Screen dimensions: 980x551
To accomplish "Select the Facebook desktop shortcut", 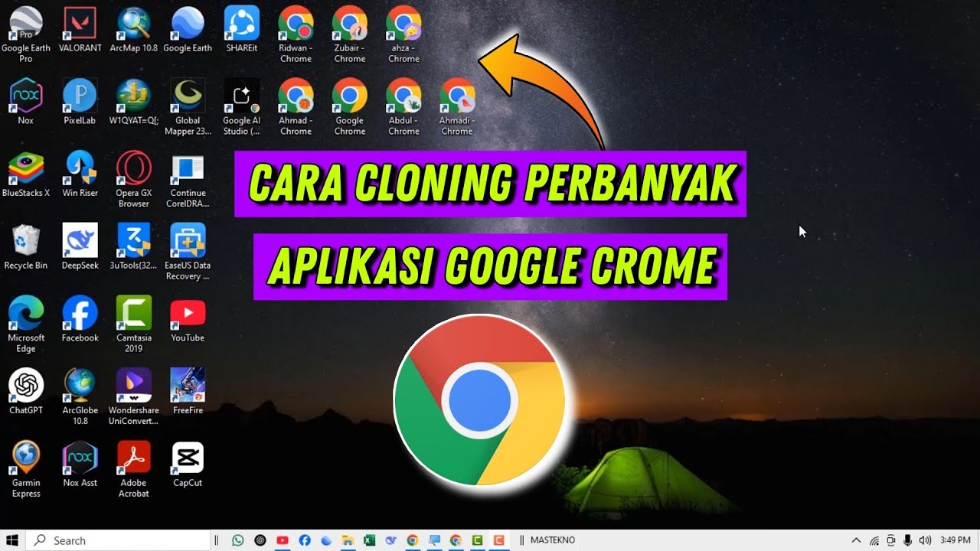I will pyautogui.click(x=80, y=319).
